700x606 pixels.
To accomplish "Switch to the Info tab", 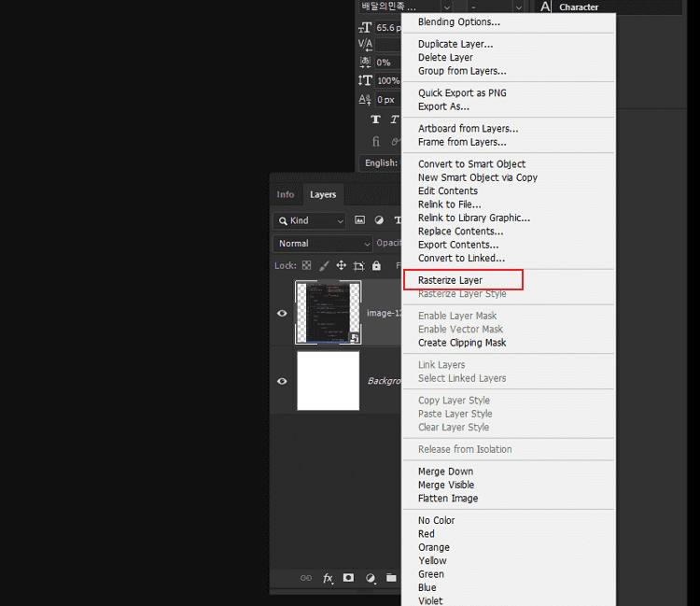I will click(x=286, y=195).
